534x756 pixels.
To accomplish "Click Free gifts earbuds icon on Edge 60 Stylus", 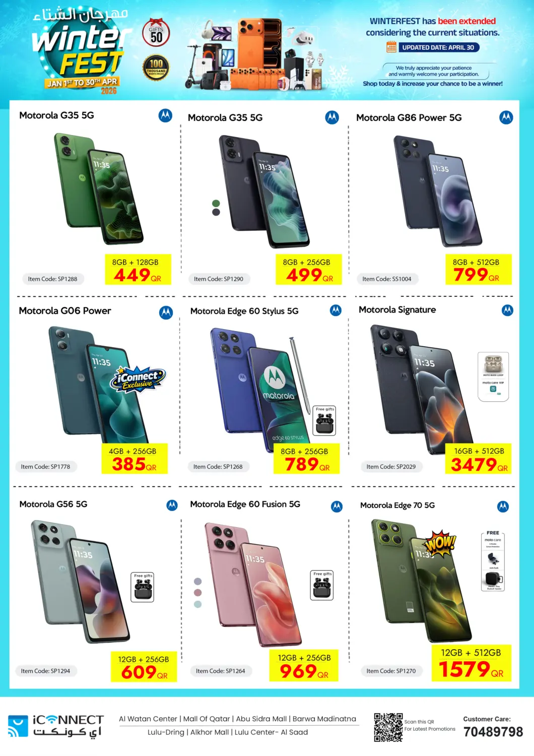I will [x=325, y=421].
